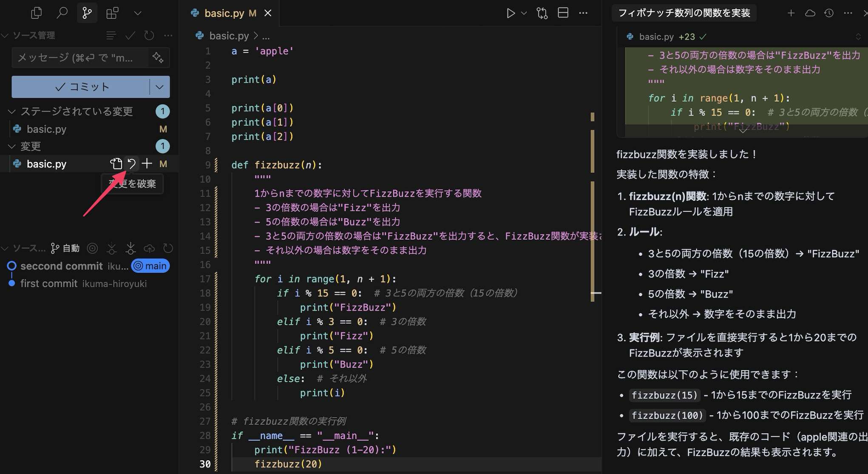This screenshot has height=474, width=868.
Task: Click the publish cloud upload icon
Action: click(149, 248)
